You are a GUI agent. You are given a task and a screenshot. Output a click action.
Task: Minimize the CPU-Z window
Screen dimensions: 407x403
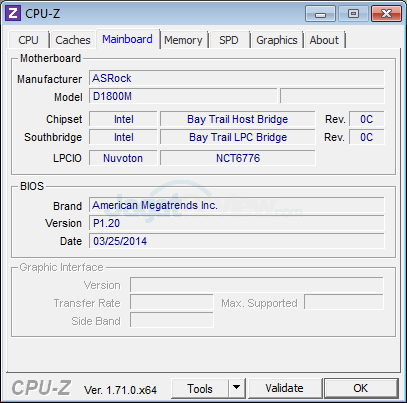[320, 14]
